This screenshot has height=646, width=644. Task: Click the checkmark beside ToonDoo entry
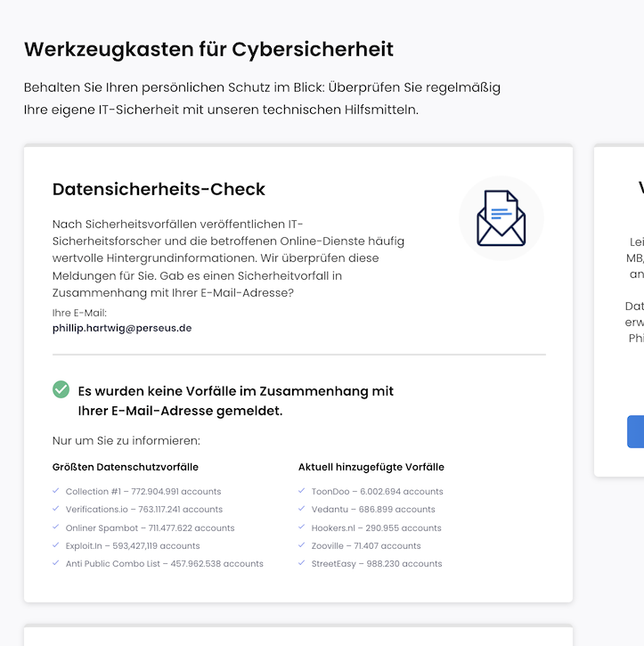(301, 491)
